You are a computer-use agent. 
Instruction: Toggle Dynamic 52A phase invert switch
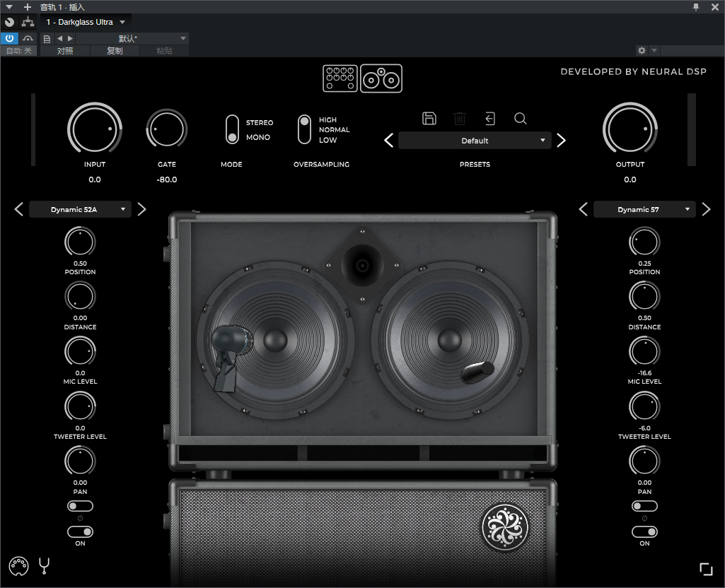(80, 506)
